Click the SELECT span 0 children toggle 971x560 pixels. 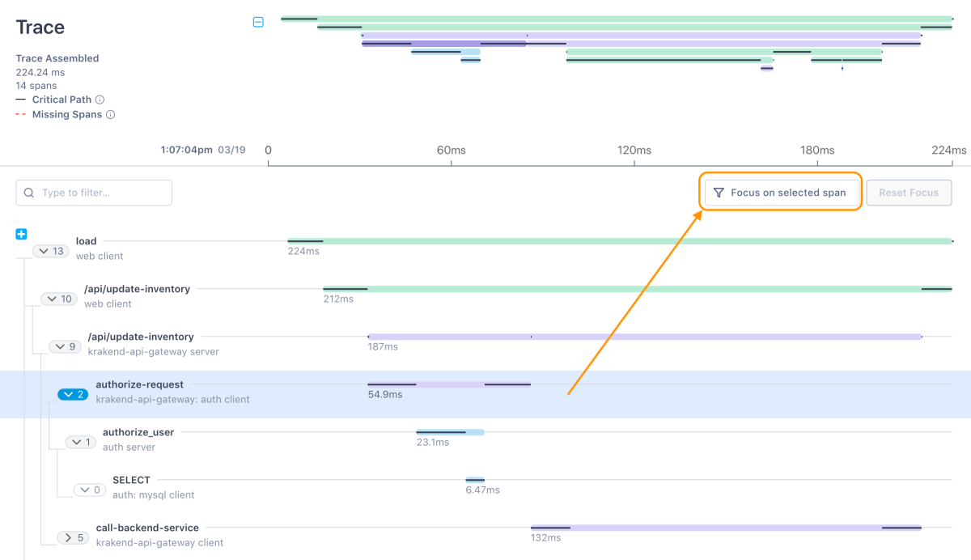point(89,490)
